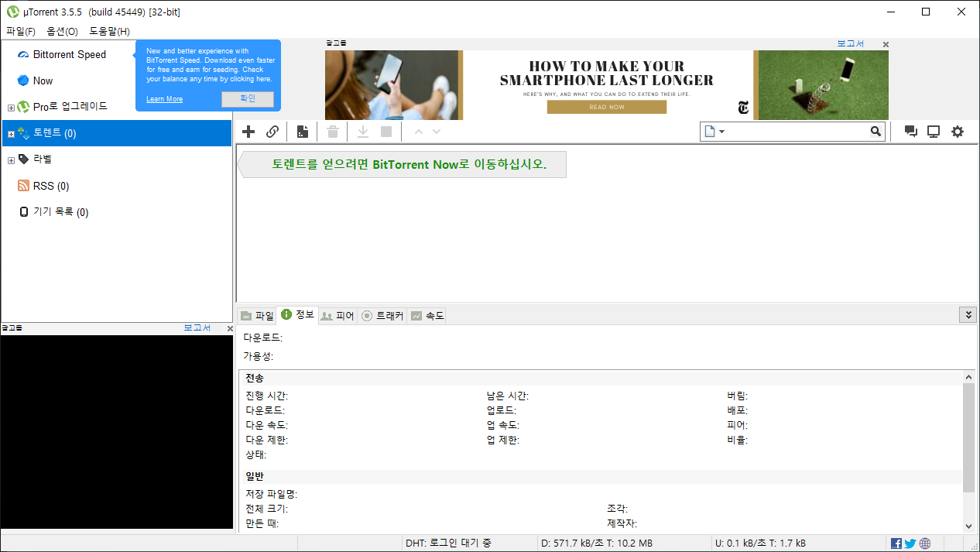Click the globe network icon in status bar
Image resolution: width=980 pixels, height=552 pixels.
coord(925,543)
